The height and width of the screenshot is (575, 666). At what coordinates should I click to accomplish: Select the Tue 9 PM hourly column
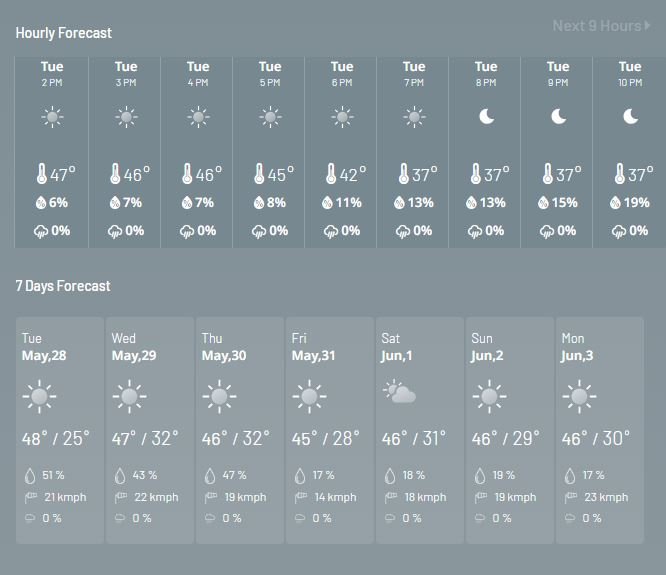pyautogui.click(x=557, y=152)
